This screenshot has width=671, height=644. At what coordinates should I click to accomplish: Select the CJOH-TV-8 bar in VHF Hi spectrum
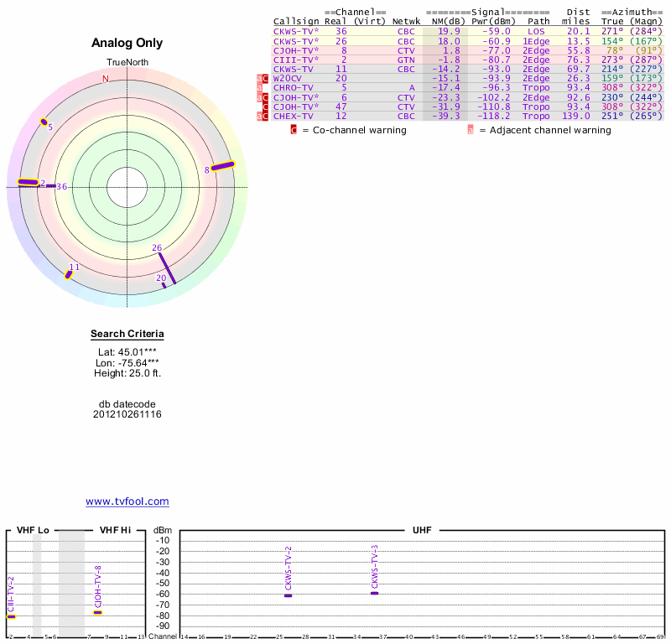pyautogui.click(x=98, y=612)
